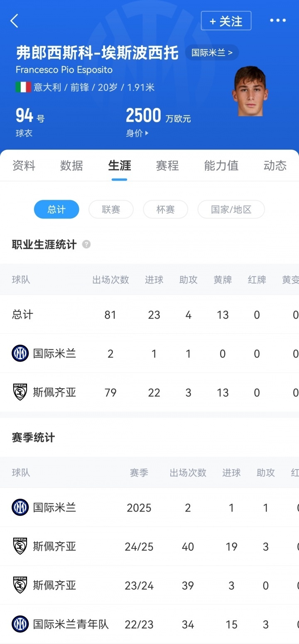Tap the back arrow at top left
Screen dimensions: 299x644
[15, 20]
